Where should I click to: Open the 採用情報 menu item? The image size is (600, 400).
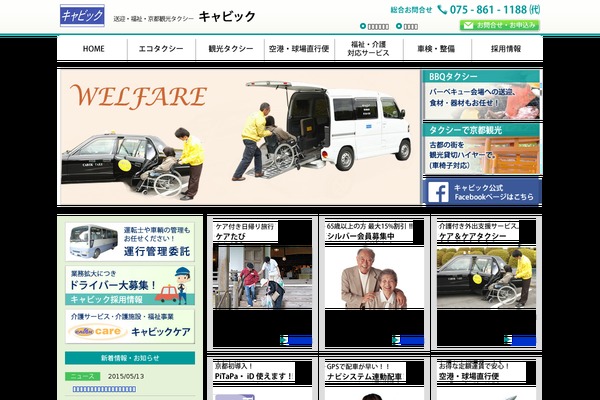506,49
